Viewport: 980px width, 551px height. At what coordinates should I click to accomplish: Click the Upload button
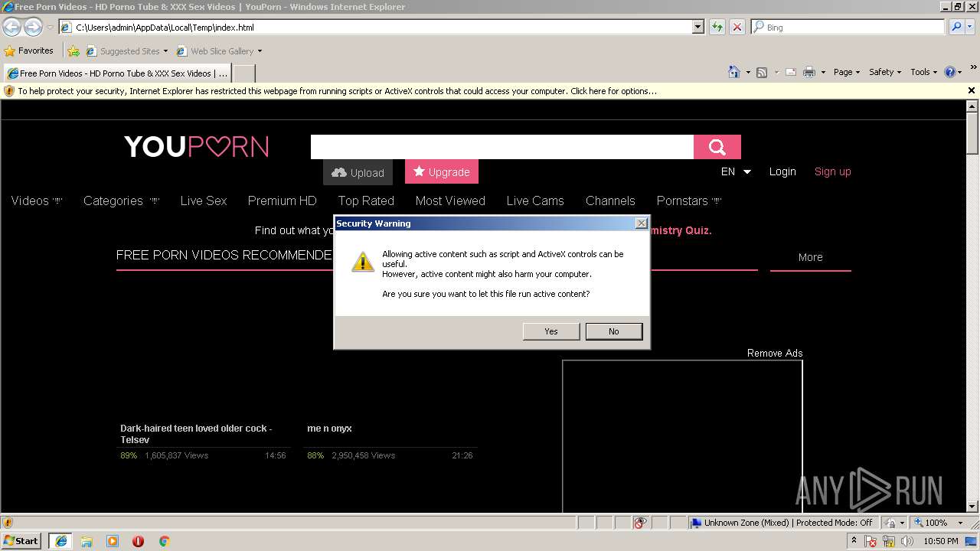pos(358,172)
